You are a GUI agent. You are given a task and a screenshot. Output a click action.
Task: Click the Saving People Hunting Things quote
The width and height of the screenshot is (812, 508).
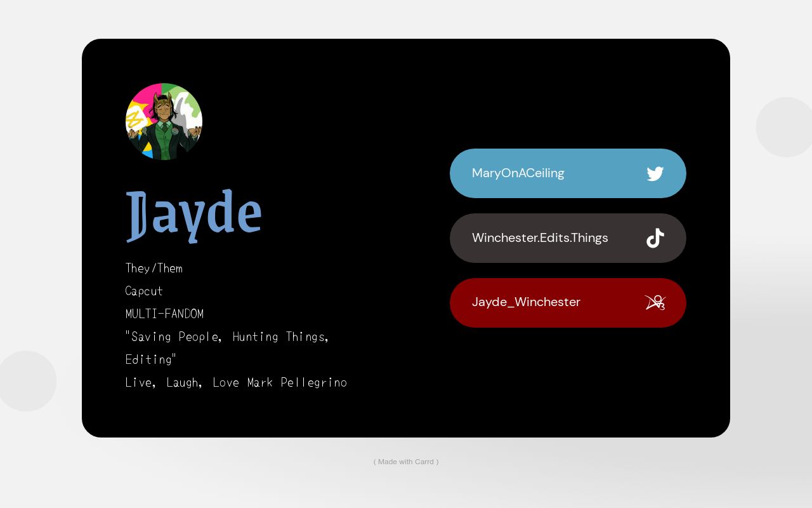pyautogui.click(x=227, y=337)
